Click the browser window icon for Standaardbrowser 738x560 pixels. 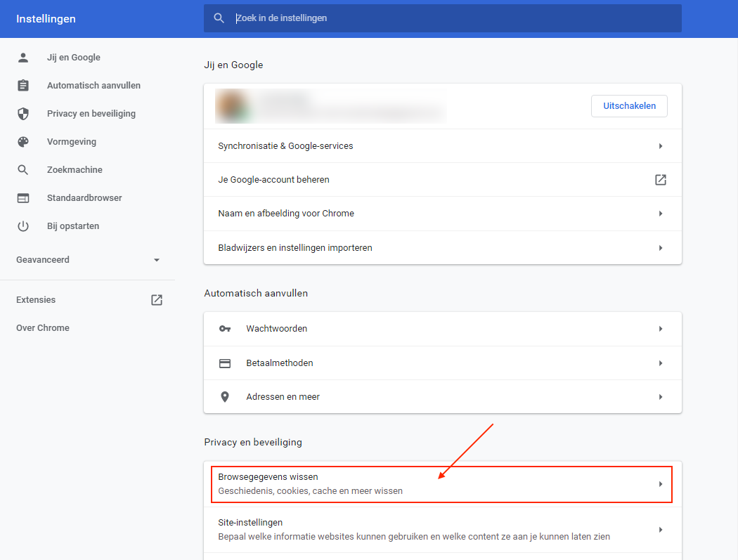23,198
